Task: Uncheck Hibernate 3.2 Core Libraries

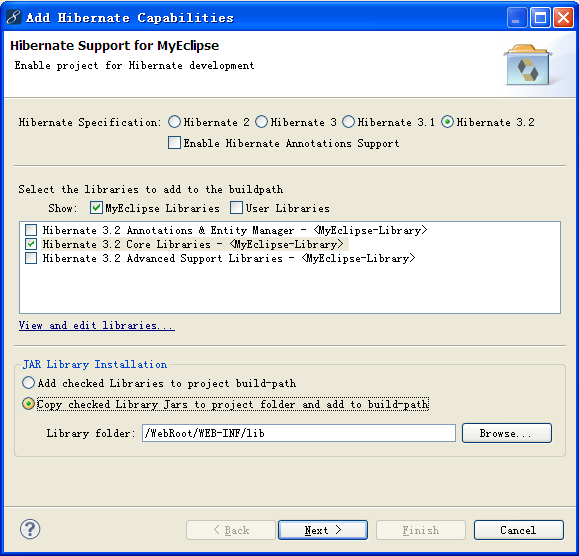Action: pos(31,244)
